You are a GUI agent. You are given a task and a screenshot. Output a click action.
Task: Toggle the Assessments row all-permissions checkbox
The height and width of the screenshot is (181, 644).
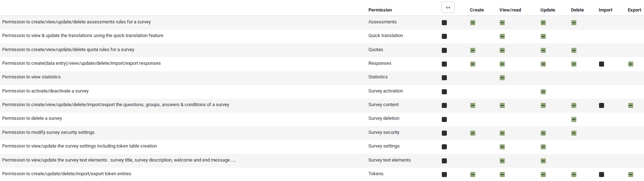444,23
